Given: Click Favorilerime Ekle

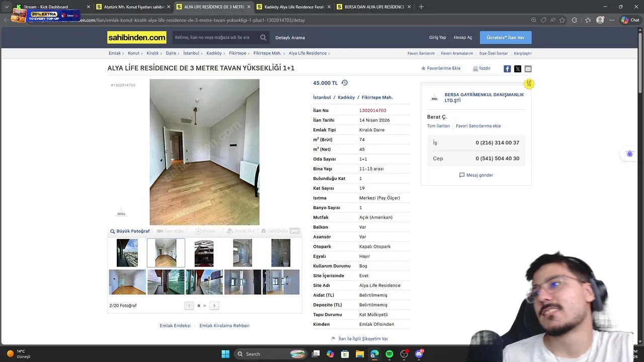Looking at the screenshot, I should [x=441, y=68].
